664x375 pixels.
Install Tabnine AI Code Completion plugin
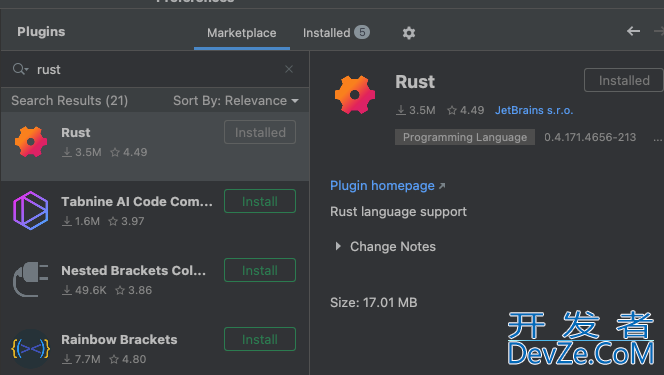tap(260, 201)
